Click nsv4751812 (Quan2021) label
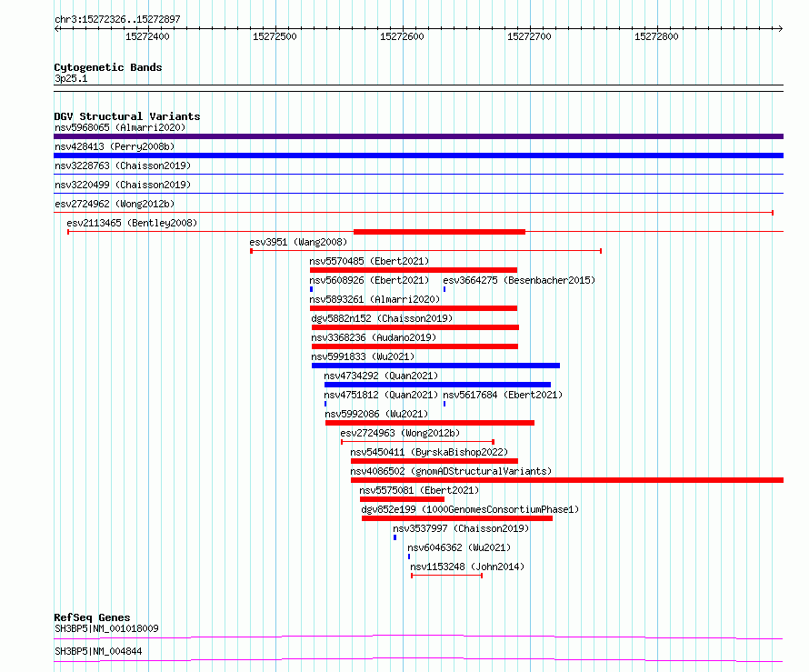This screenshot has width=809, height=672. [x=381, y=395]
